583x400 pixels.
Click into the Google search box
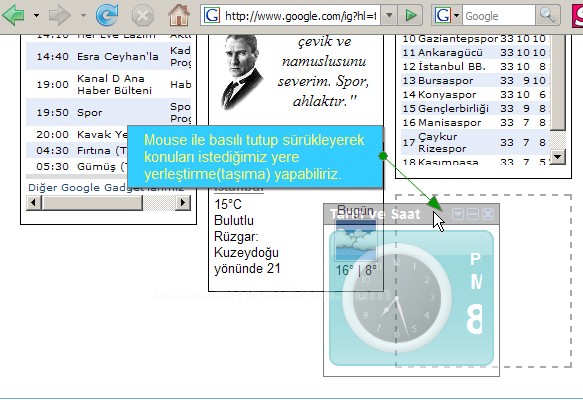pyautogui.click(x=499, y=16)
